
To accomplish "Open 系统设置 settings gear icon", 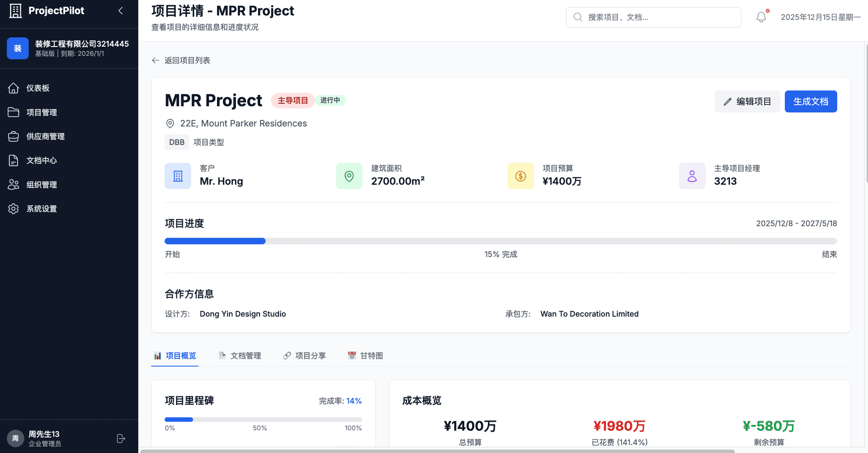I will [x=14, y=209].
